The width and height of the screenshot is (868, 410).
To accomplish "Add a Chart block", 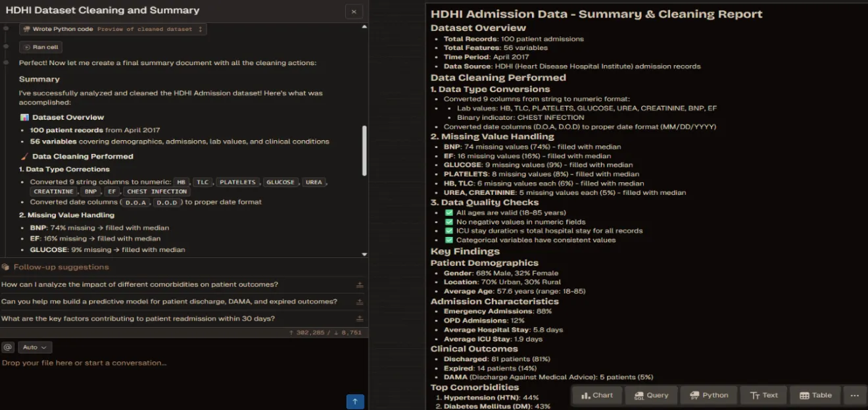I will click(596, 395).
